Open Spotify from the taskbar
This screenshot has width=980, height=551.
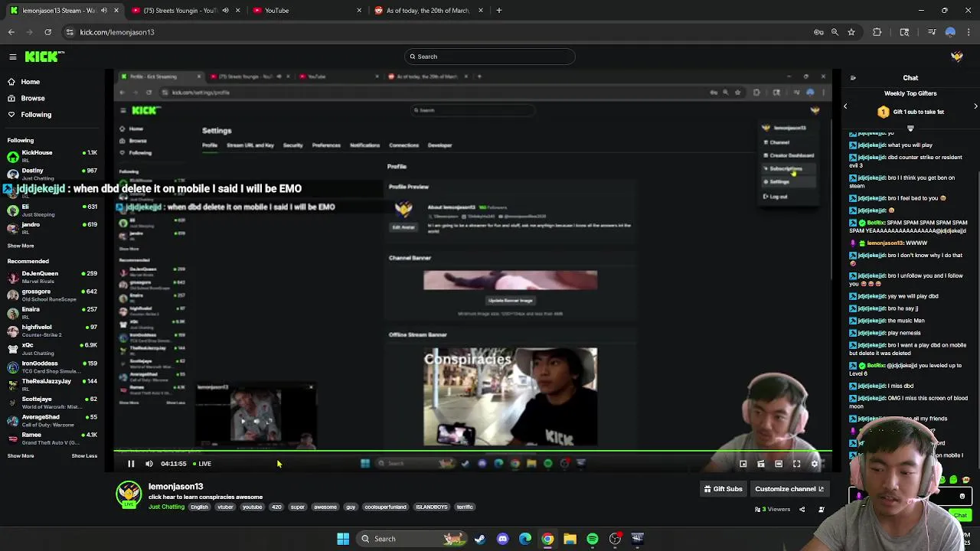pos(593,539)
